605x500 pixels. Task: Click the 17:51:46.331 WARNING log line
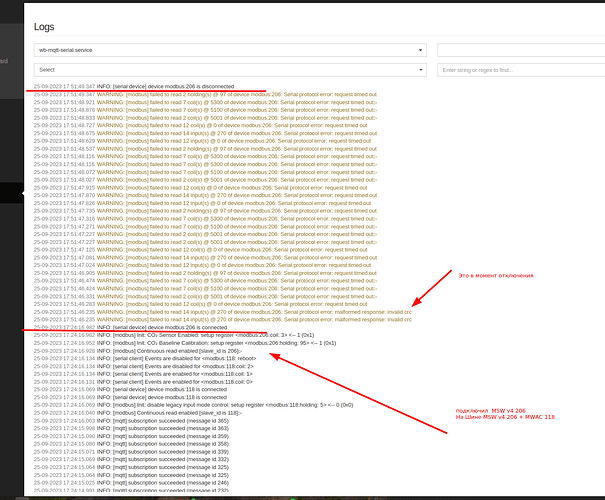point(205,296)
